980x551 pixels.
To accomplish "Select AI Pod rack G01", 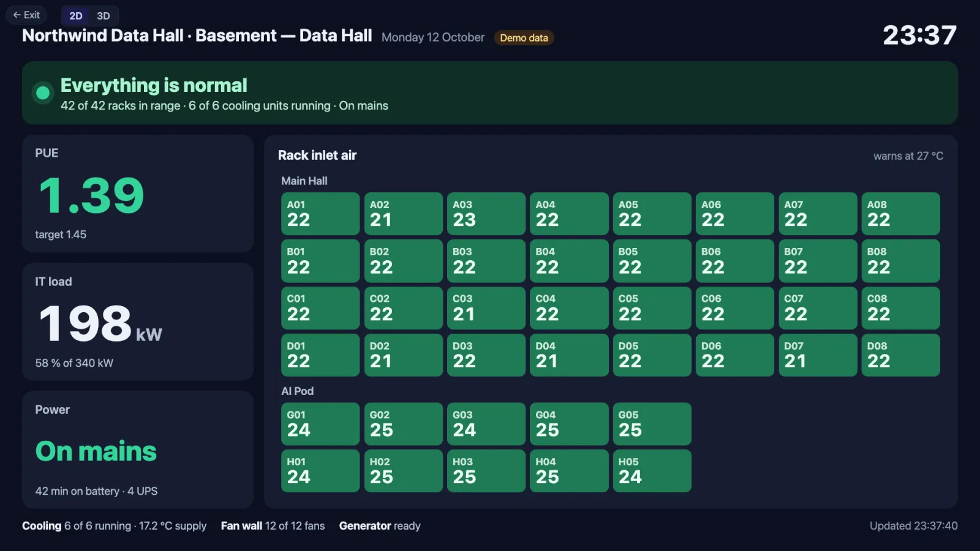I will (x=320, y=424).
